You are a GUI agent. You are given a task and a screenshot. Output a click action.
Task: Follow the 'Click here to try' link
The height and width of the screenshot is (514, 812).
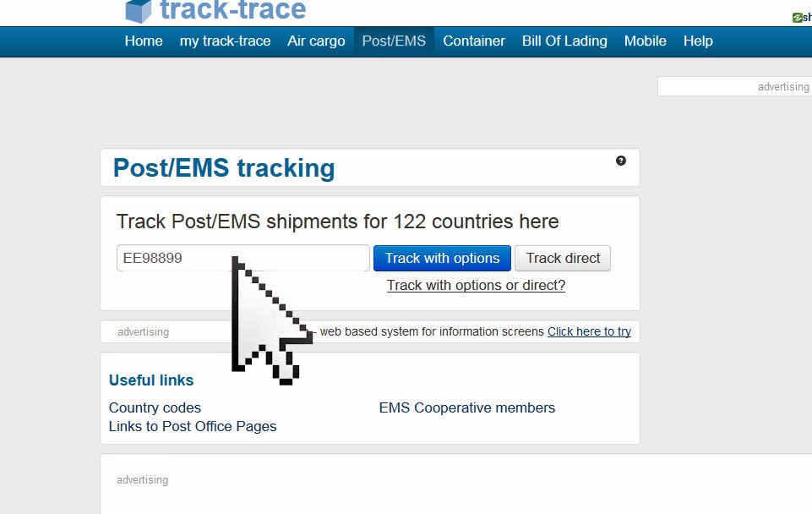pos(589,331)
